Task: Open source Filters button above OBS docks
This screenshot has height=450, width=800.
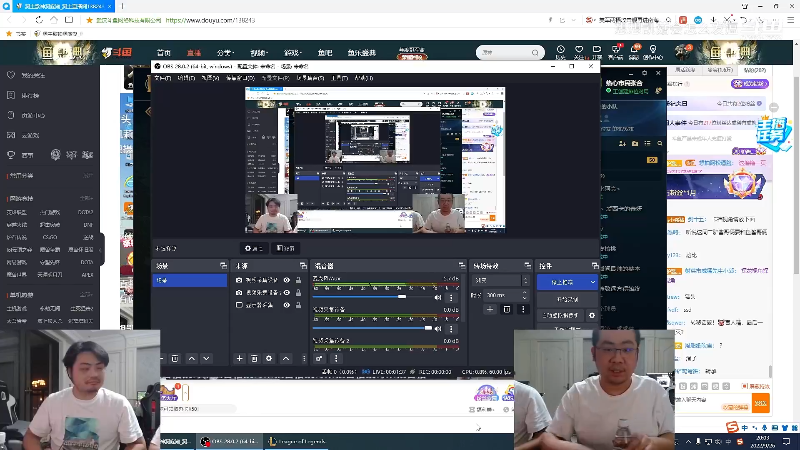Action: click(x=285, y=248)
